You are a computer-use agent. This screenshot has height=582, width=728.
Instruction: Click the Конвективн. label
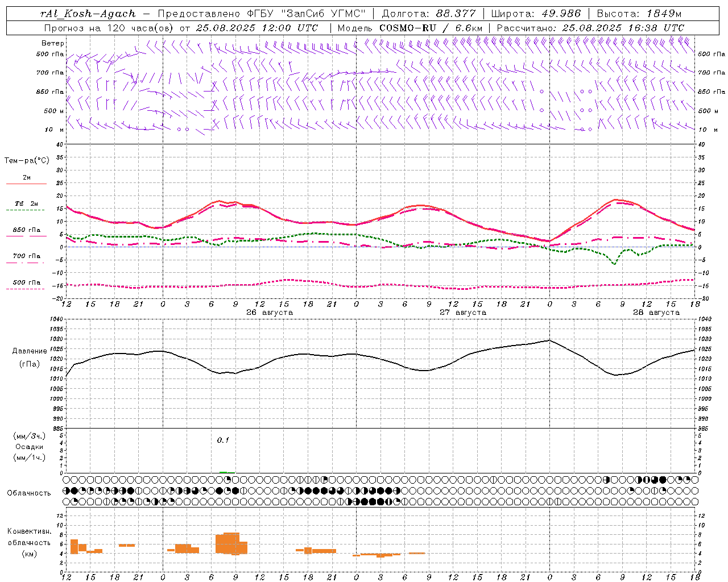[x=30, y=531]
